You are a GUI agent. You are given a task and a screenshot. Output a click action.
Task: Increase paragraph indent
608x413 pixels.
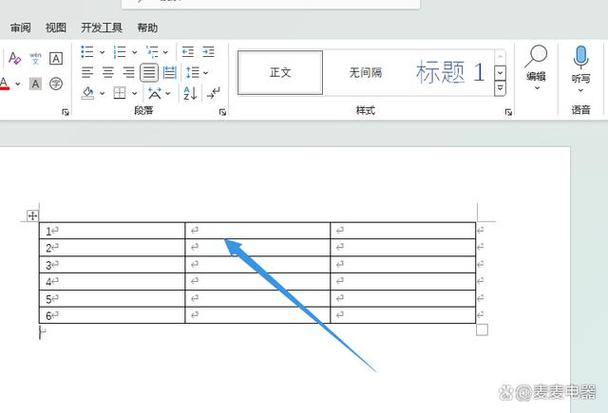pyautogui.click(x=208, y=52)
